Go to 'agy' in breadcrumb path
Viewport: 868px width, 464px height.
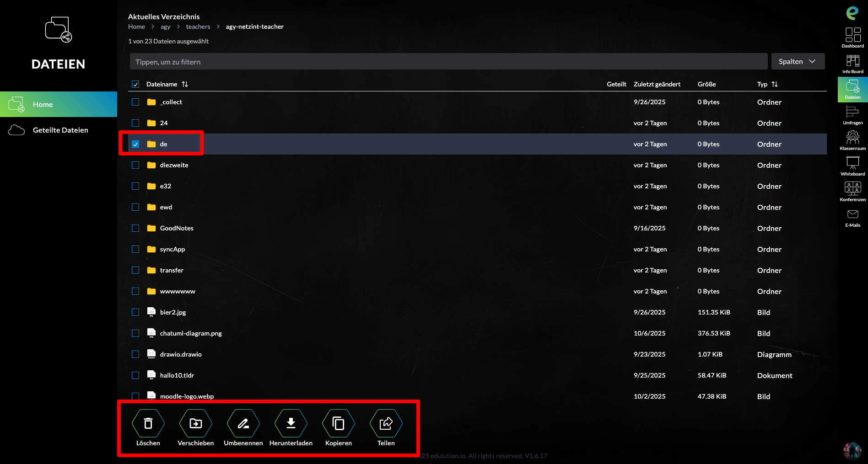click(165, 27)
